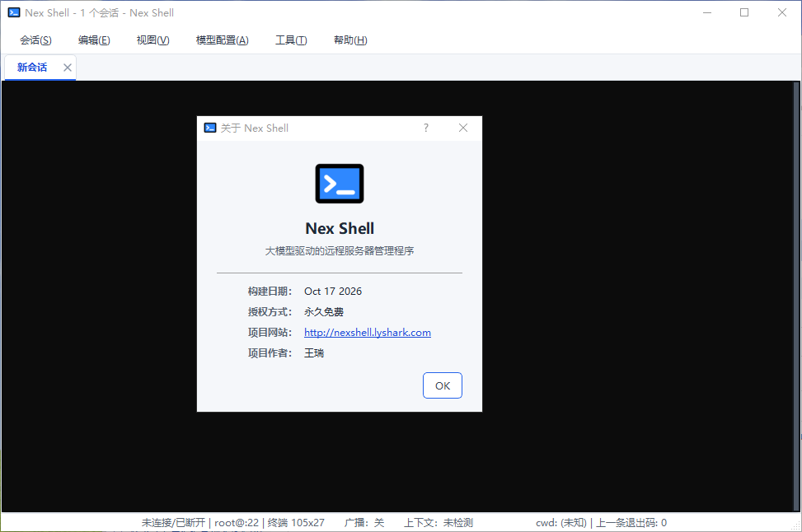
Task: Click the license value 永久免费
Action: coord(324,312)
